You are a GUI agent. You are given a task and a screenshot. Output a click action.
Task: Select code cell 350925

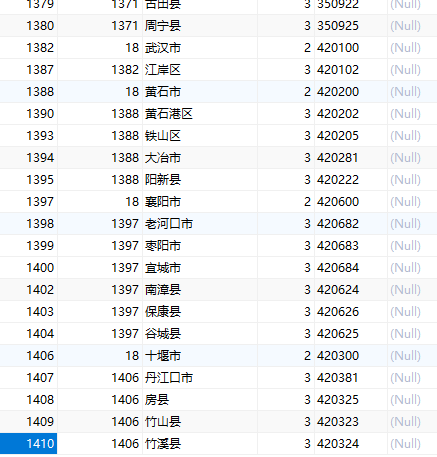click(x=351, y=26)
